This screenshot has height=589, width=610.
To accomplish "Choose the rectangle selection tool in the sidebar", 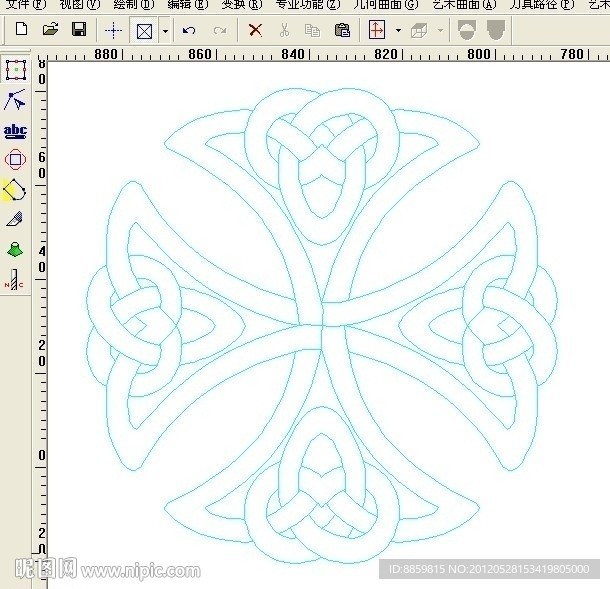I will tap(16, 70).
